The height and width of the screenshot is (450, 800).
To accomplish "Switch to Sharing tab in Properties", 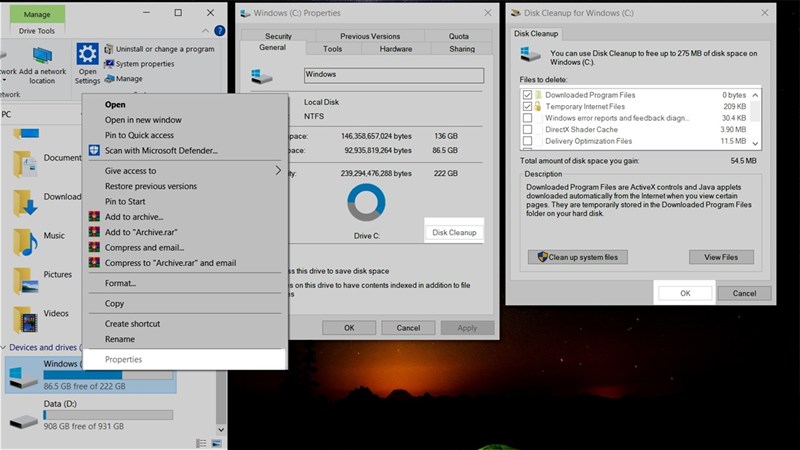I will 462,49.
